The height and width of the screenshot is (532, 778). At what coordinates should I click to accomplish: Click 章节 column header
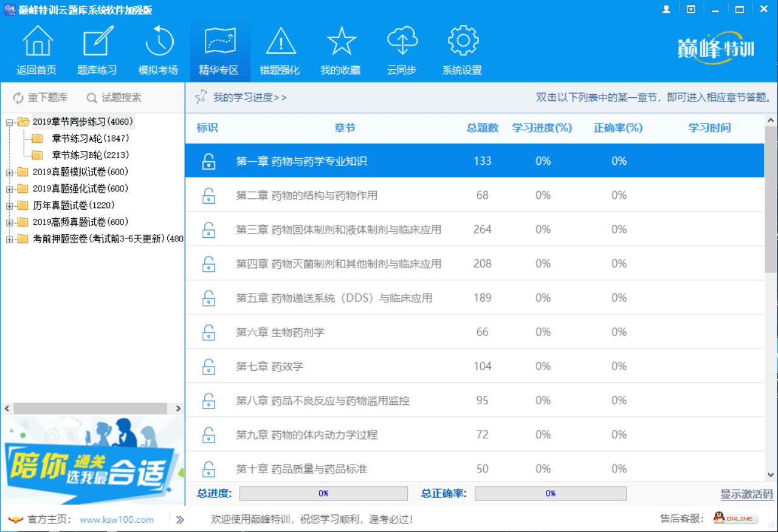click(345, 128)
